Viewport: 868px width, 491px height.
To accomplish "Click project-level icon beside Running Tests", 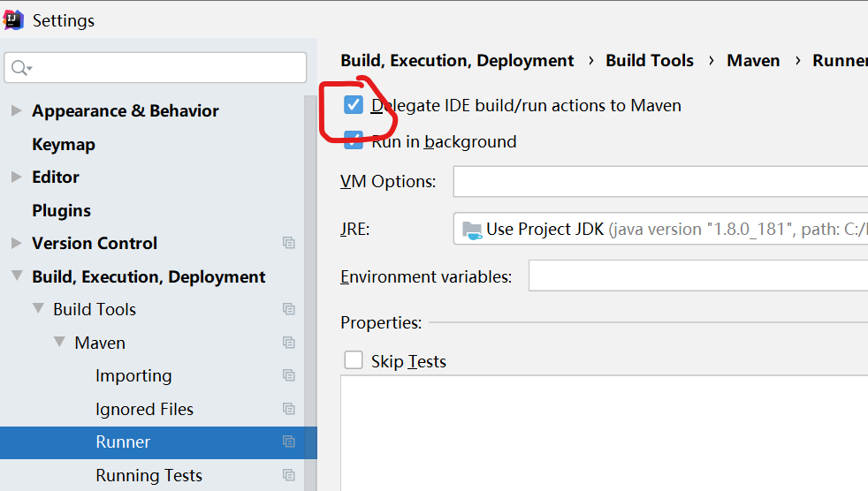I will coord(288,475).
